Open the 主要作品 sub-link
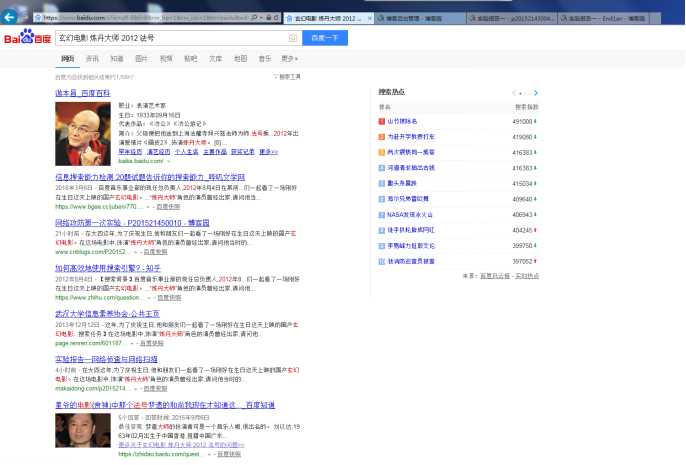Screen dimensions: 686x465 coord(215,152)
